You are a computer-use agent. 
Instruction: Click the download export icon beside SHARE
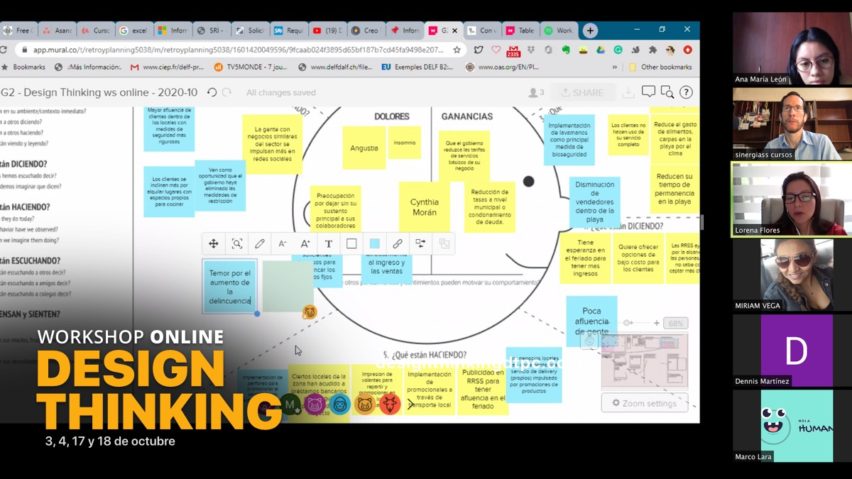tap(629, 93)
